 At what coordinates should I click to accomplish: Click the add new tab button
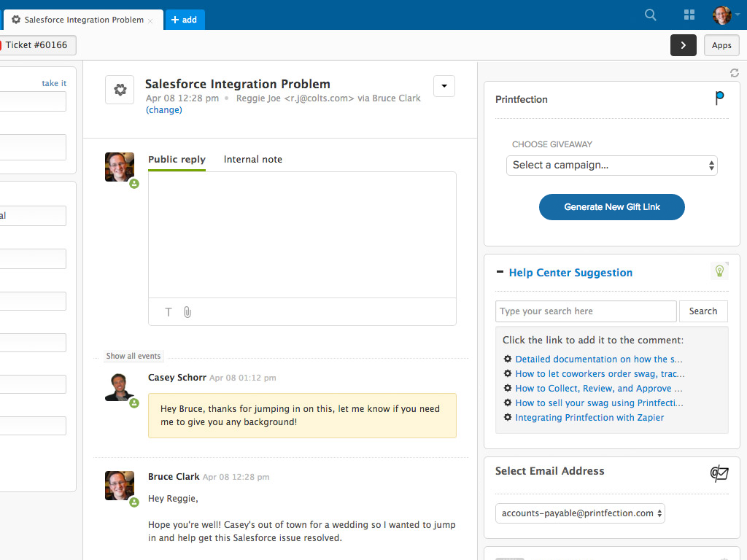pos(185,20)
